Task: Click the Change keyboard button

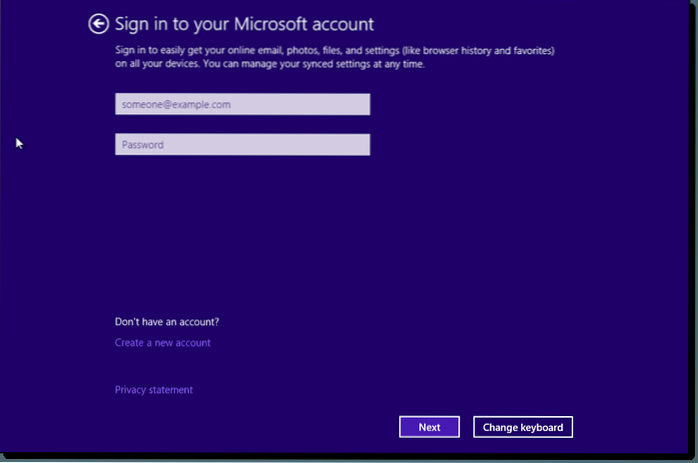Action: (522, 427)
